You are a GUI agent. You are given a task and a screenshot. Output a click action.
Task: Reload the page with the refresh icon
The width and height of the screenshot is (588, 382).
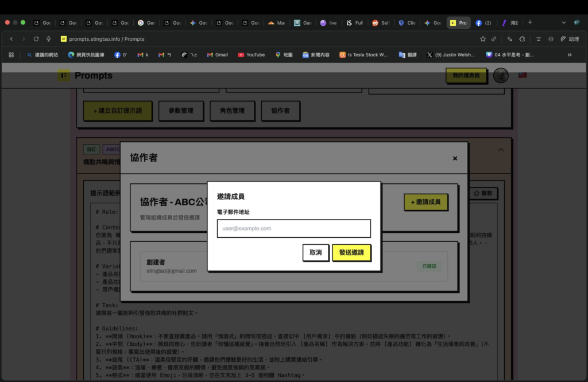pyautogui.click(x=36, y=39)
